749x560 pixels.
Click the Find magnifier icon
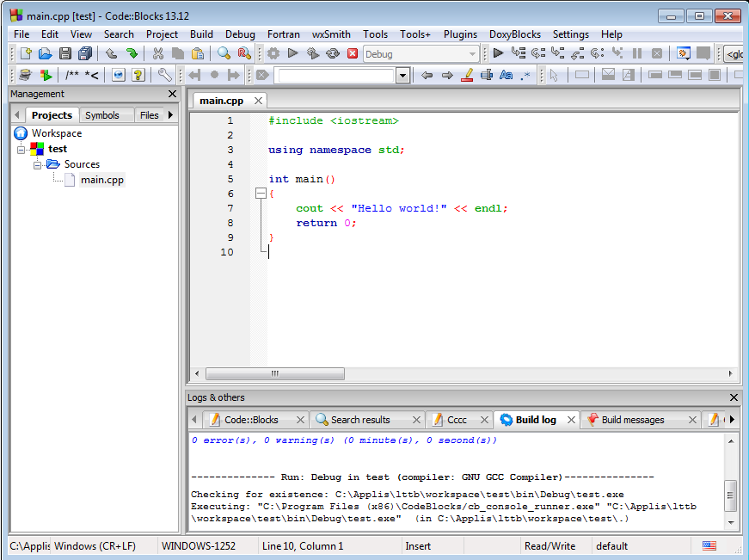tap(224, 53)
